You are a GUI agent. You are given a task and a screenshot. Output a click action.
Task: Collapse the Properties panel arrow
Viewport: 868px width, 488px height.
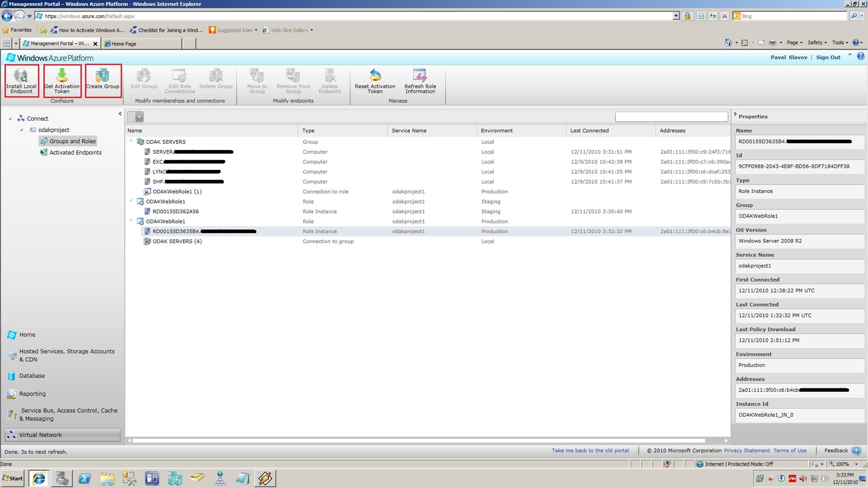735,114
